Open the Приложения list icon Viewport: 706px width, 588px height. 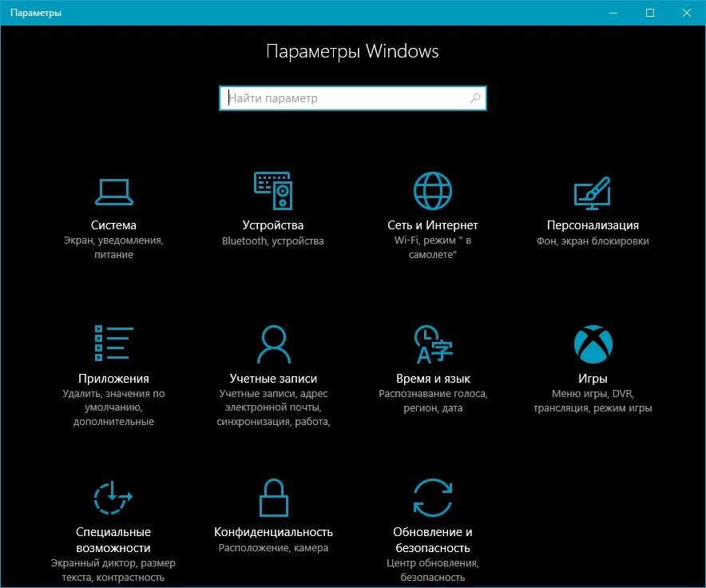point(114,344)
